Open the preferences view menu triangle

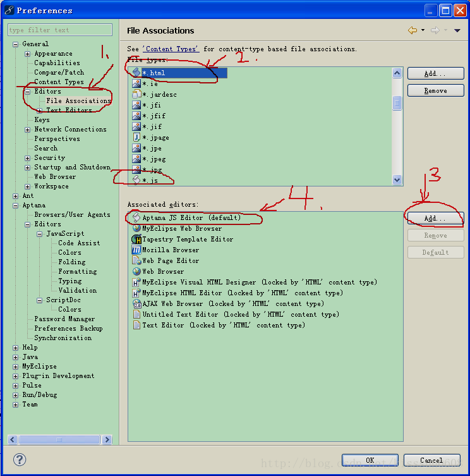(x=457, y=30)
